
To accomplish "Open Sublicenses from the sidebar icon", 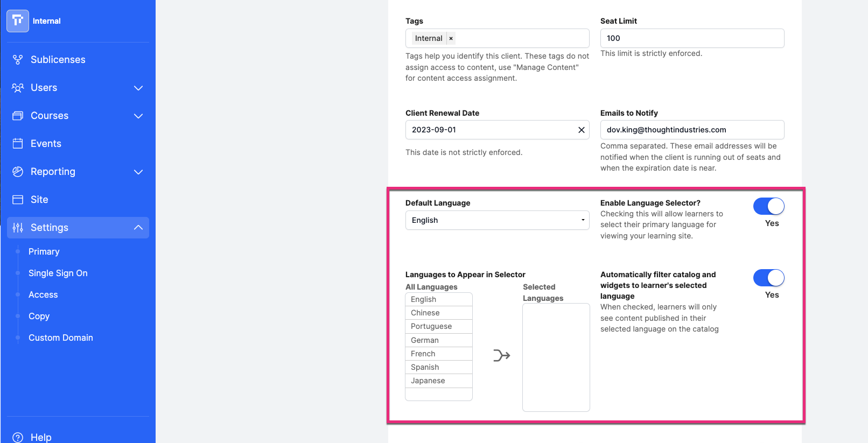I will click(x=18, y=60).
